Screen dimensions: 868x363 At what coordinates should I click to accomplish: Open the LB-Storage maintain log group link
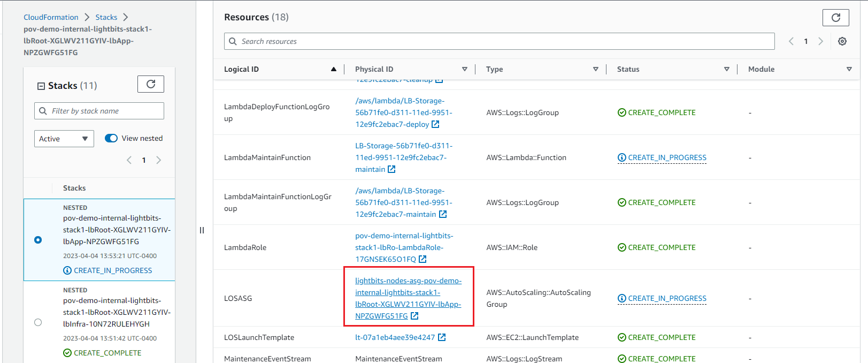point(404,202)
